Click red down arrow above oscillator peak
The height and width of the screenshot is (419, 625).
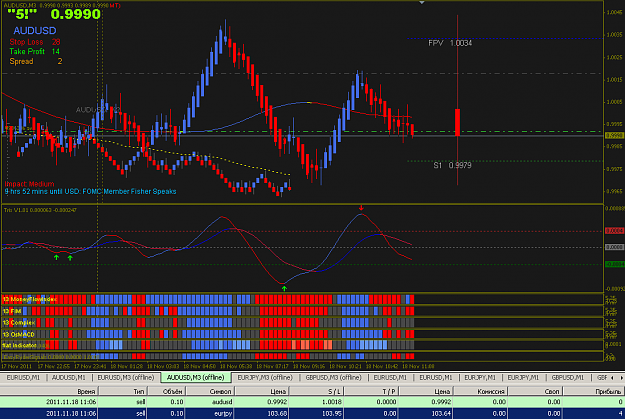click(361, 208)
